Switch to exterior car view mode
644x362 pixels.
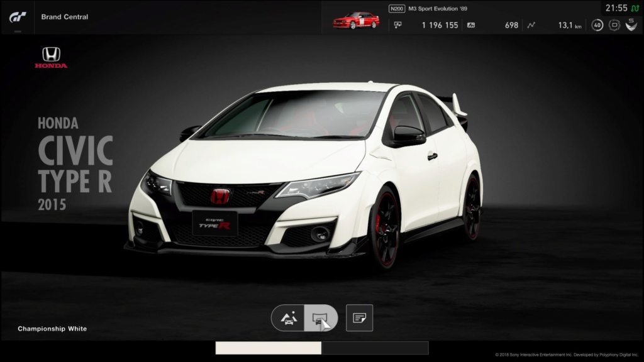coord(288,317)
